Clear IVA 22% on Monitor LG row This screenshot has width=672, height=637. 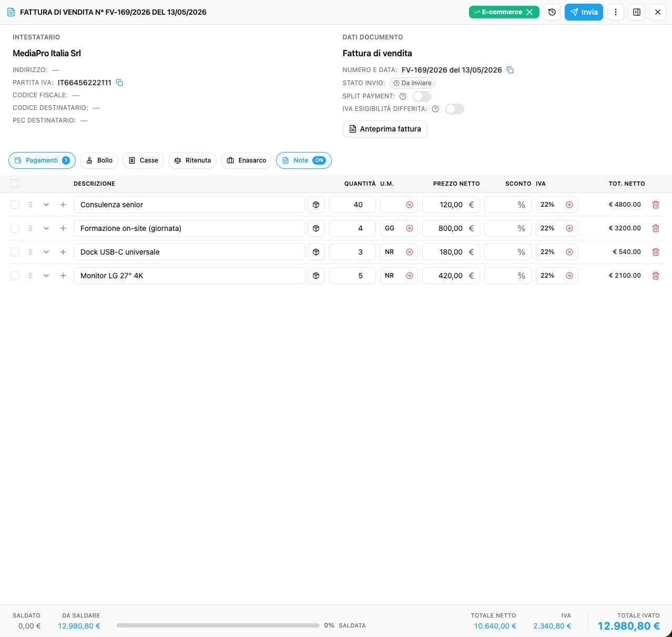point(569,276)
